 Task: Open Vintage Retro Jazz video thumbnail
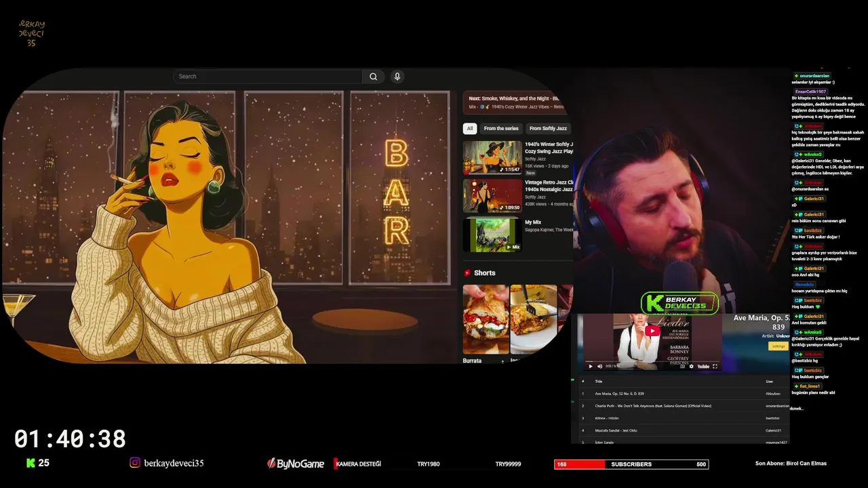(x=492, y=196)
